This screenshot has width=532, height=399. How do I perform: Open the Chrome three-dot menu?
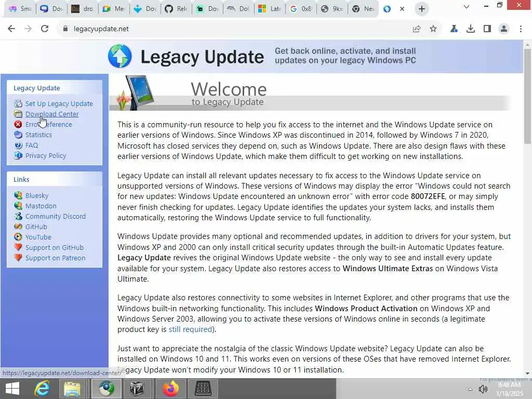tap(521, 29)
